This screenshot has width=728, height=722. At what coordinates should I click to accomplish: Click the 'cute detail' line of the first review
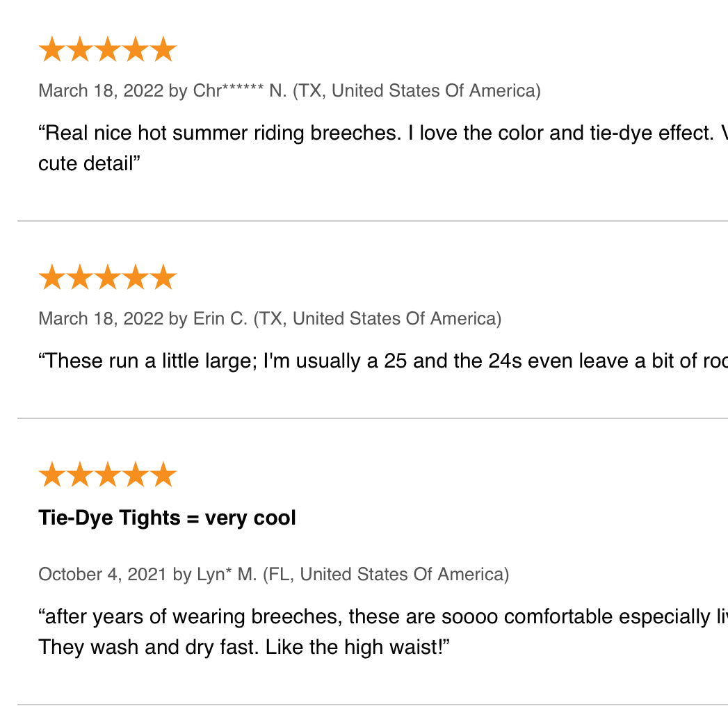coord(89,163)
